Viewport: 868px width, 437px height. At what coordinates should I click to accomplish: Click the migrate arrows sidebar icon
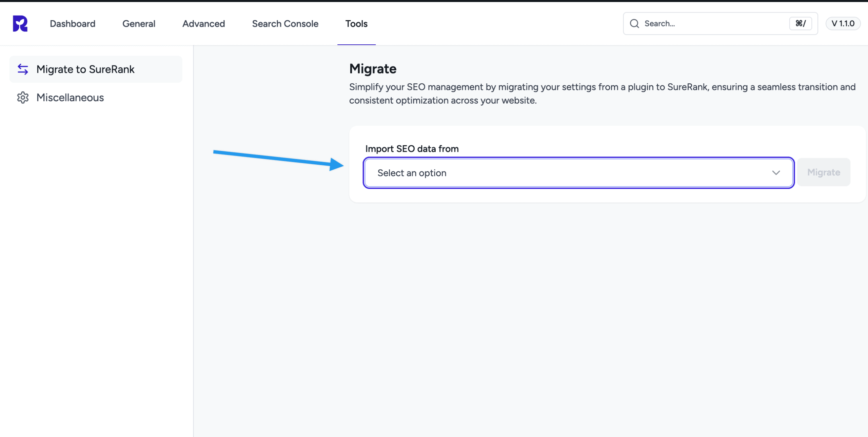[x=23, y=69]
